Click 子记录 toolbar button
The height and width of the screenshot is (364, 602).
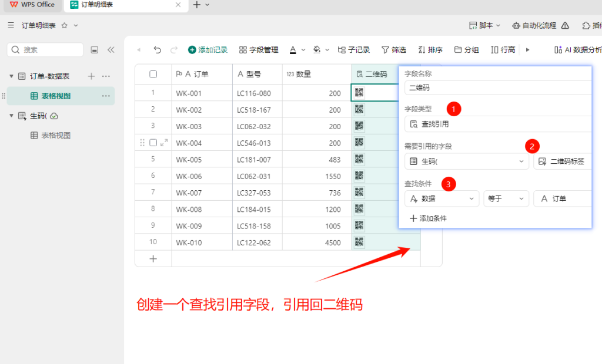coord(353,50)
